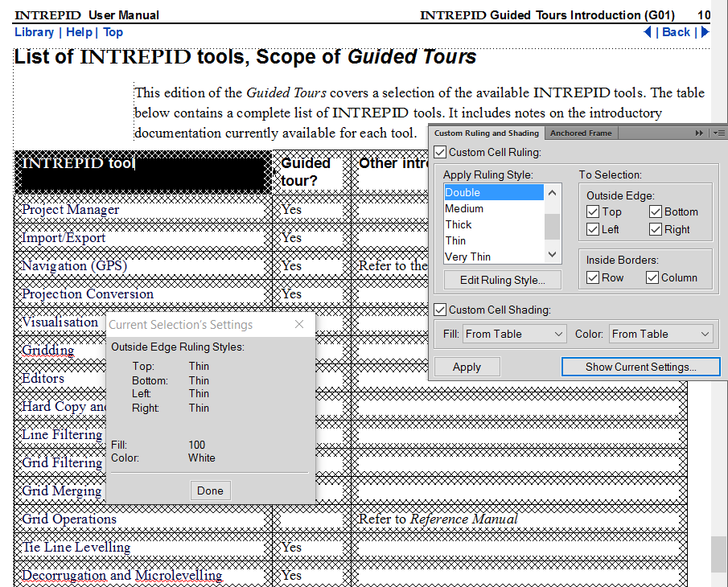The width and height of the screenshot is (728, 587).
Task: Click the Edit Ruling Style button
Action: coord(502,280)
